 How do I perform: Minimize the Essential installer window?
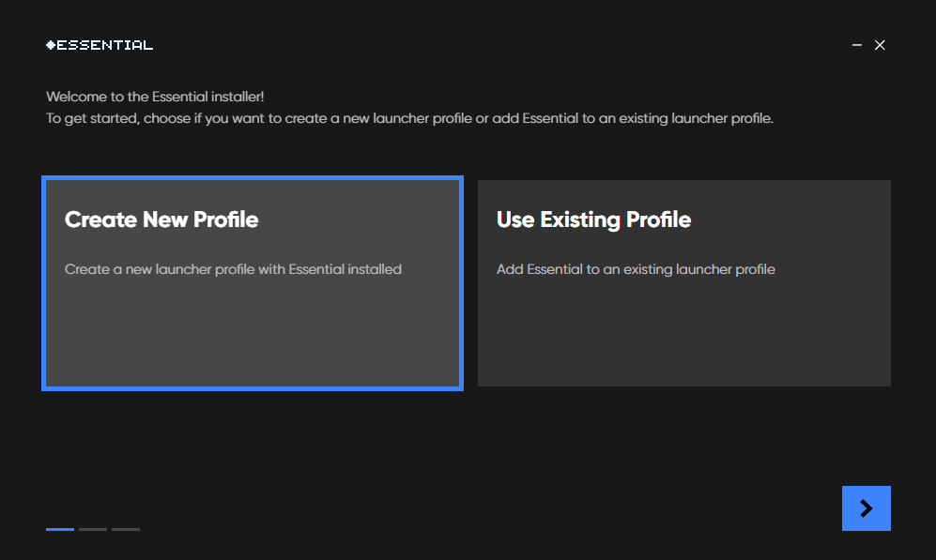tap(856, 45)
